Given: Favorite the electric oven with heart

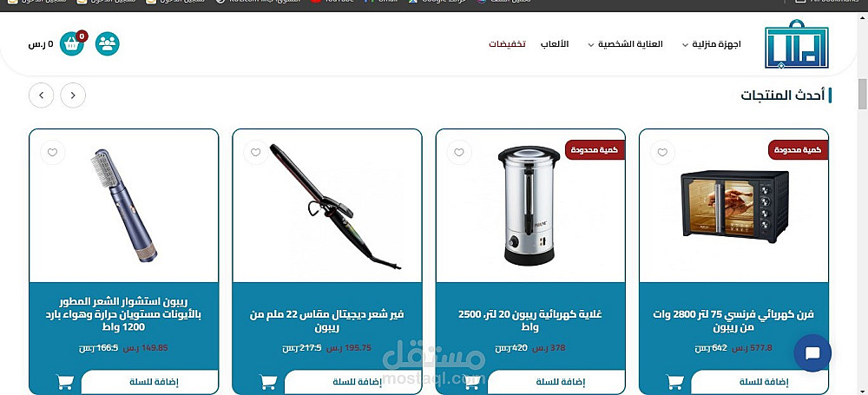Looking at the screenshot, I should [x=662, y=152].
